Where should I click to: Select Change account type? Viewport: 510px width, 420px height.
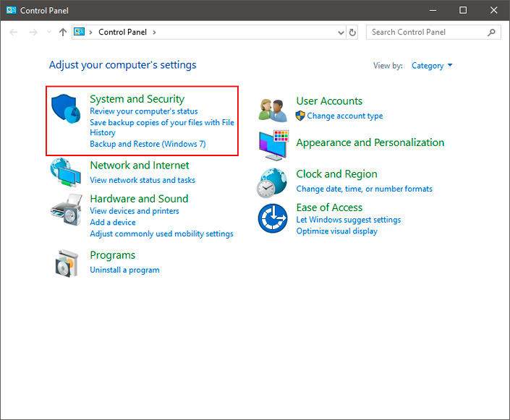[x=345, y=116]
